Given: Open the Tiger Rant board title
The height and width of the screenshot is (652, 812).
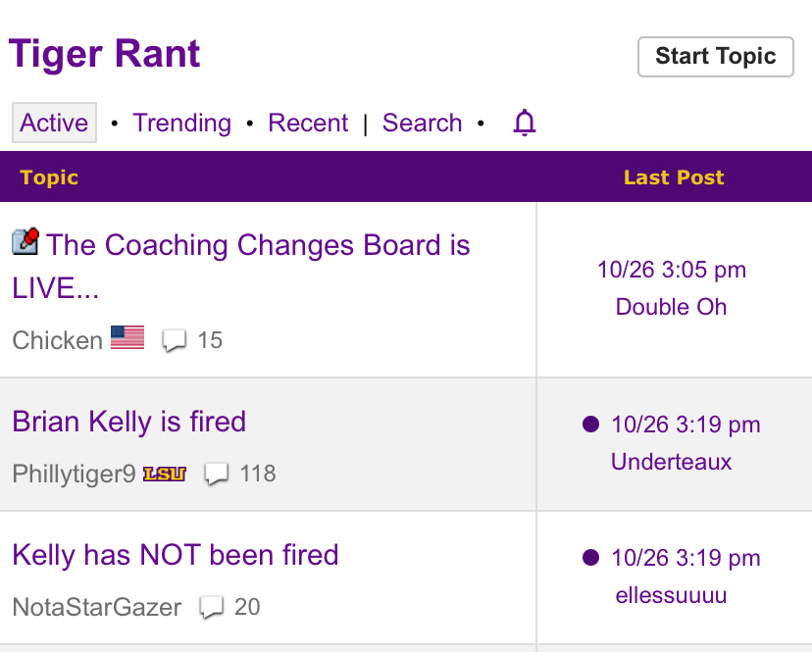Looking at the screenshot, I should pyautogui.click(x=104, y=53).
